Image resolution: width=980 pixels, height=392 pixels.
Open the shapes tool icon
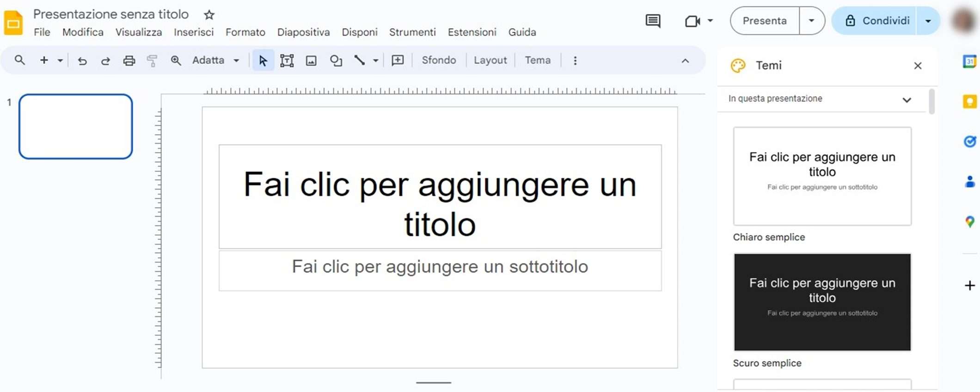[336, 61]
